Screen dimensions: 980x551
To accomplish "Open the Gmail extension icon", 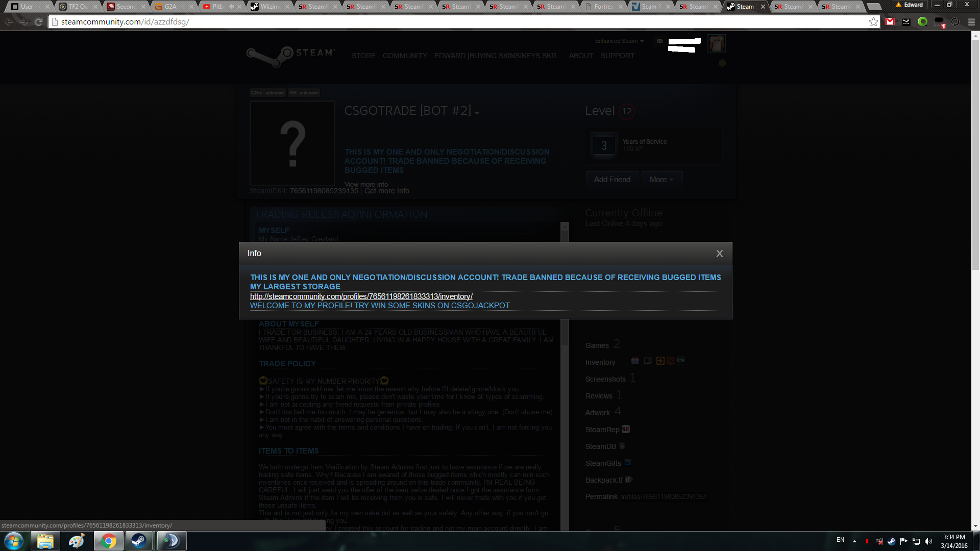I will click(890, 22).
